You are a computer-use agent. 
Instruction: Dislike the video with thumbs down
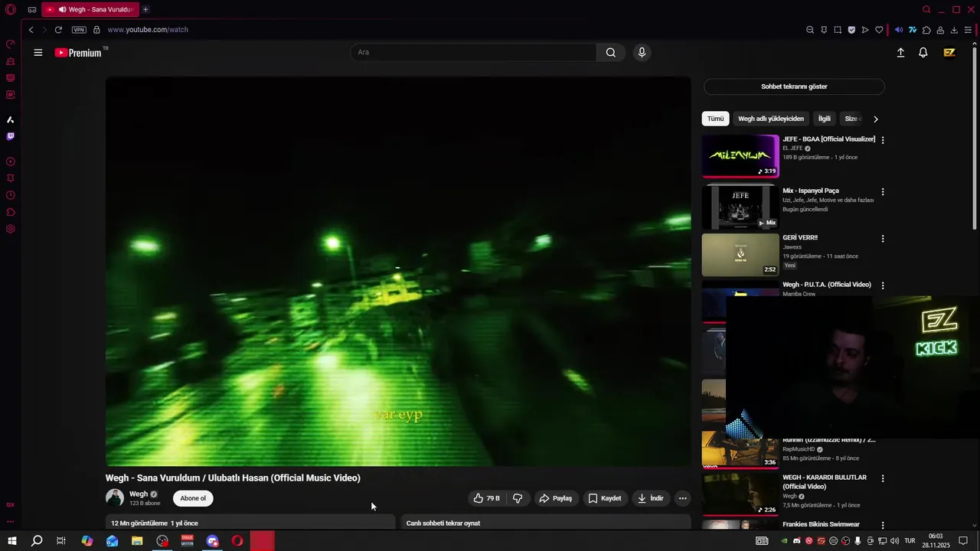click(x=518, y=498)
